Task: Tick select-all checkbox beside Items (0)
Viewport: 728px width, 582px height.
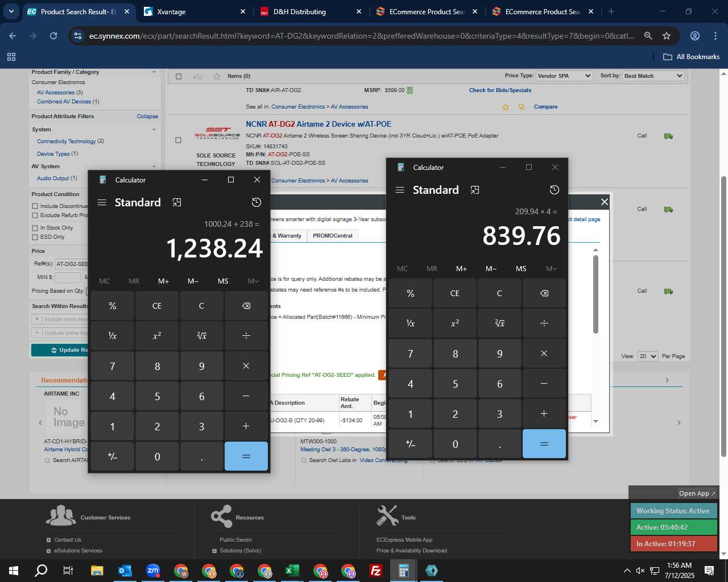Action: 179,76
